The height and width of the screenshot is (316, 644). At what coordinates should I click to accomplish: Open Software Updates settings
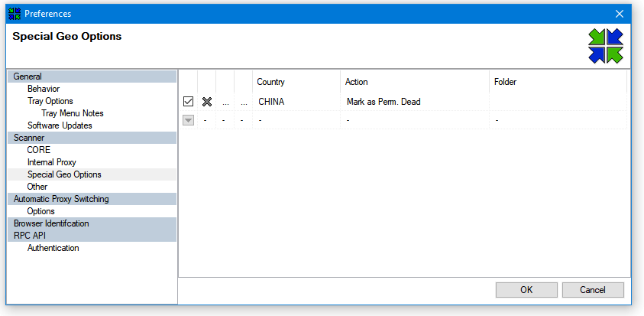coord(60,125)
